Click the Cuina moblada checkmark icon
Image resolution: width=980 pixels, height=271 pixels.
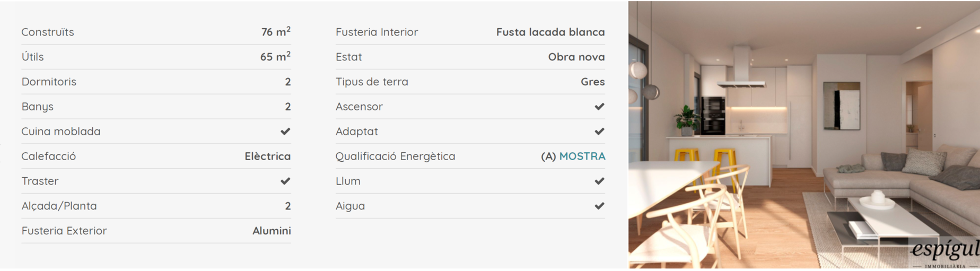pos(285,131)
